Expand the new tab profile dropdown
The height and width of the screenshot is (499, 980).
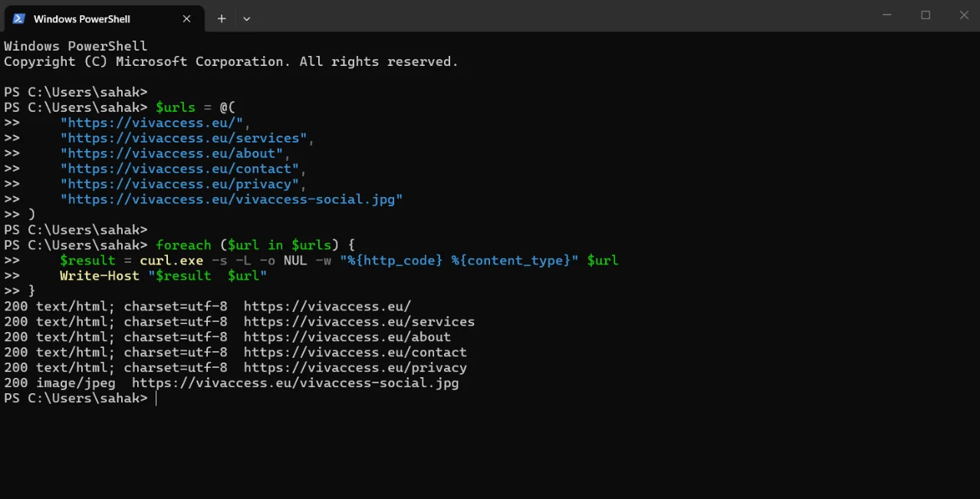click(x=247, y=18)
